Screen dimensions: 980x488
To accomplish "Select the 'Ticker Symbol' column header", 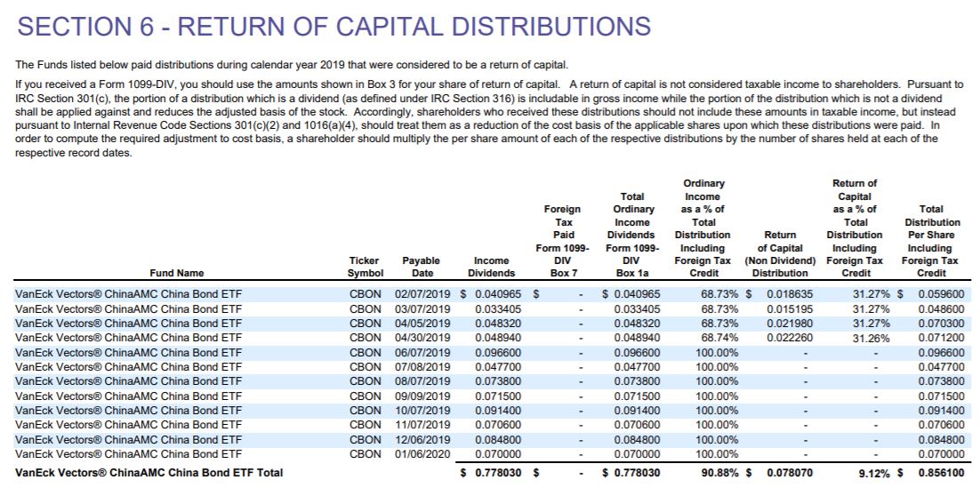I will click(364, 267).
